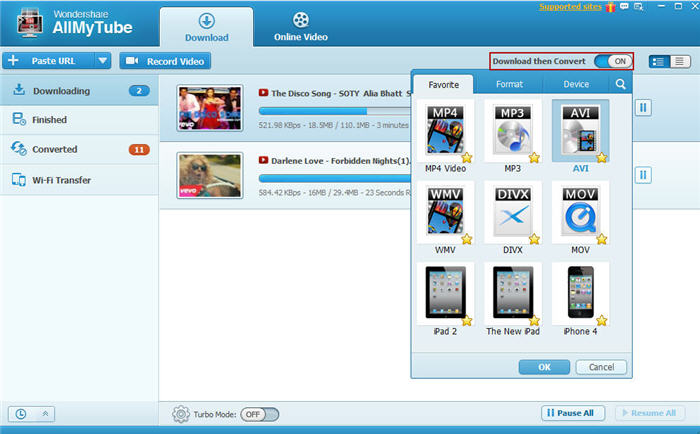Select the MOV format icon
The width and height of the screenshot is (700, 434).
[x=580, y=212]
